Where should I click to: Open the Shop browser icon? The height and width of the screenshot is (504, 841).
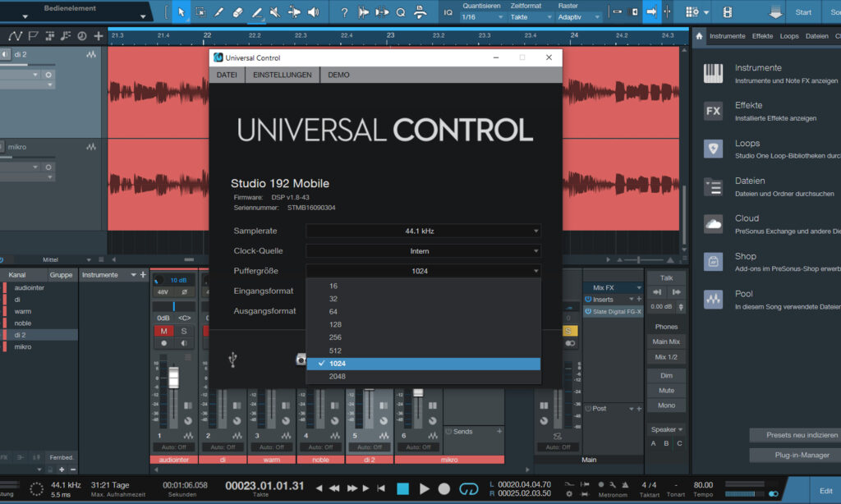click(x=713, y=262)
